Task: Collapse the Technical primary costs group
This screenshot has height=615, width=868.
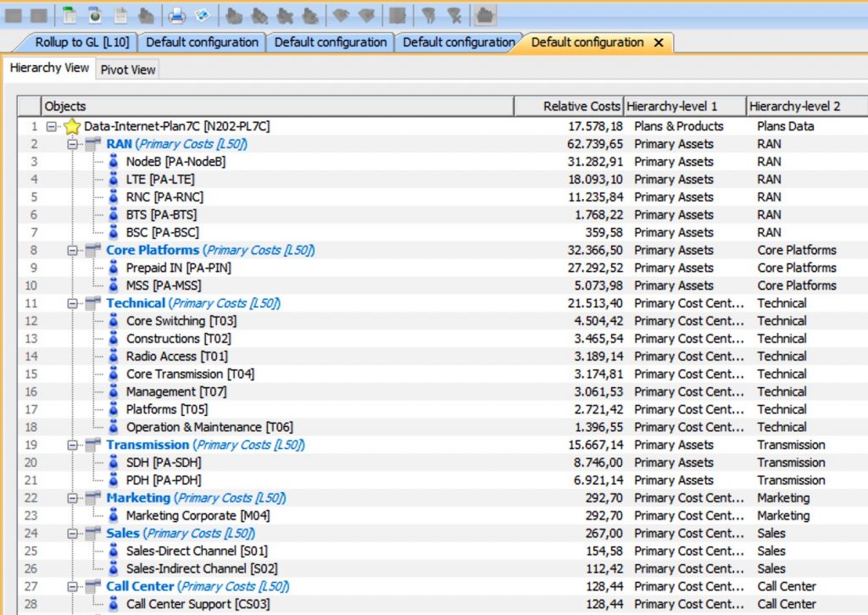Action: pyautogui.click(x=73, y=303)
